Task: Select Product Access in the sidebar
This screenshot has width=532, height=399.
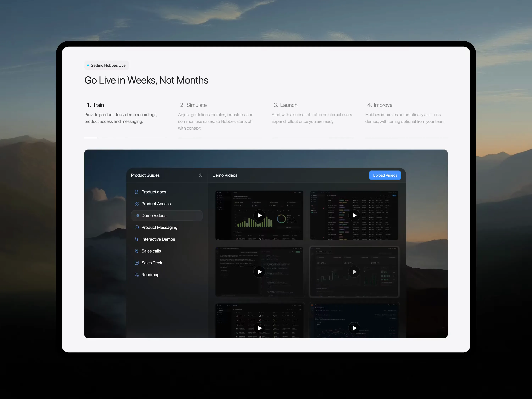Action: 167,204
